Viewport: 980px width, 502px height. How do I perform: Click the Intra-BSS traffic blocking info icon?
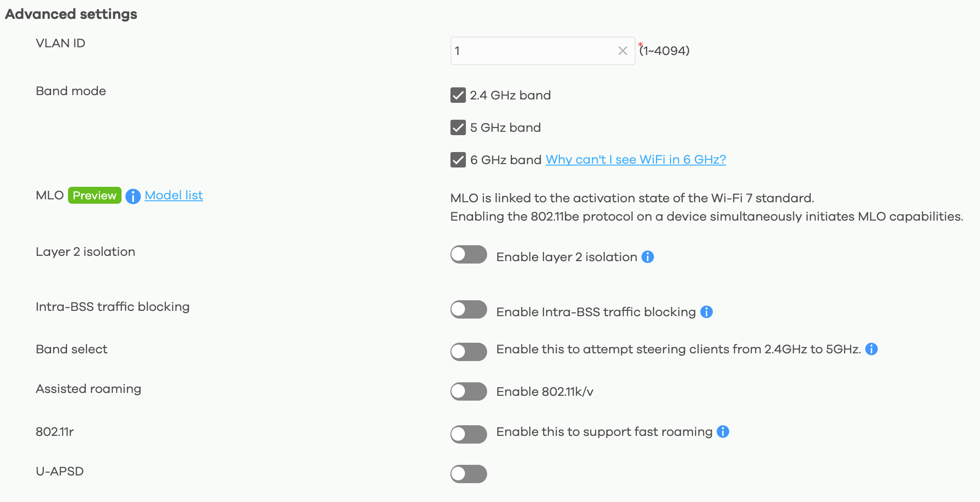coord(707,312)
